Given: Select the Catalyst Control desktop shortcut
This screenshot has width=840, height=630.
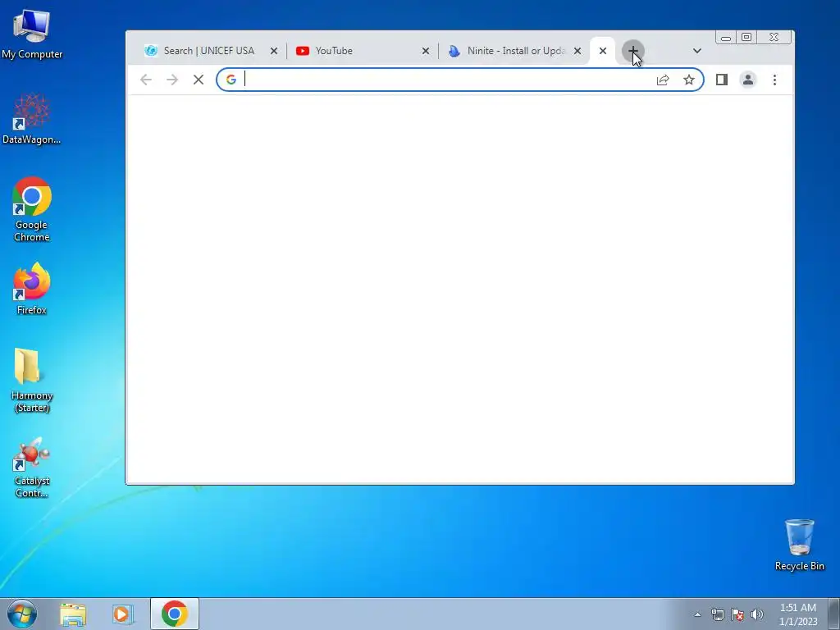Looking at the screenshot, I should 32,468.
